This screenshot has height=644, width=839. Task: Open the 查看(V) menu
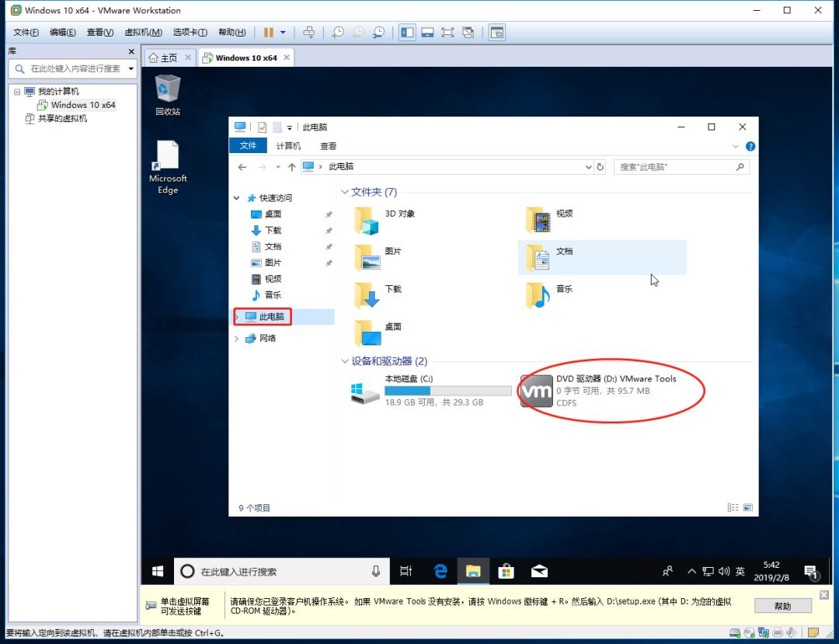pyautogui.click(x=100, y=32)
